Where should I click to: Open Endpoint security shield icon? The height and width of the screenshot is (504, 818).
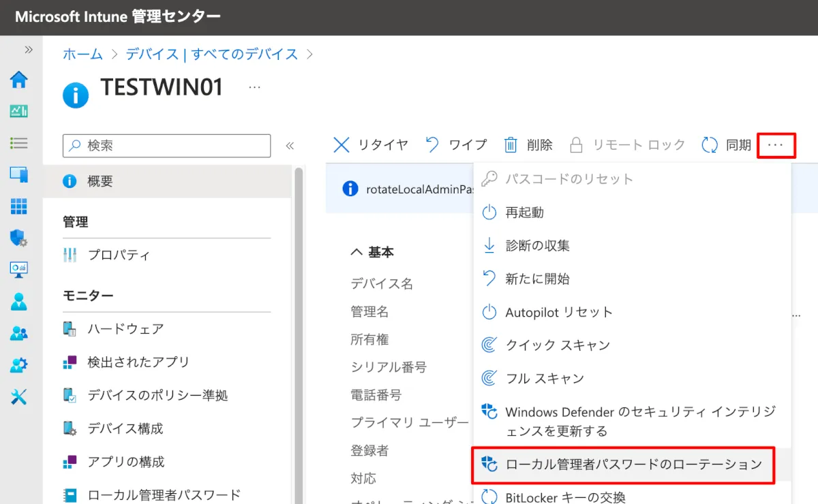pos(19,238)
